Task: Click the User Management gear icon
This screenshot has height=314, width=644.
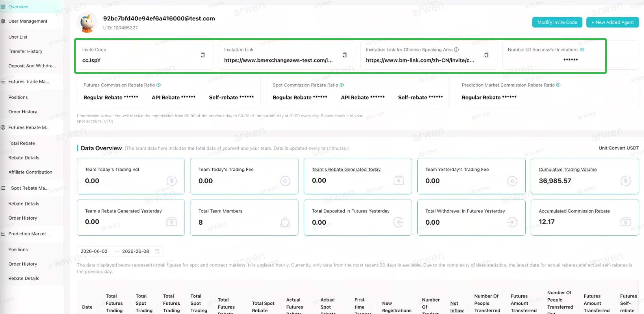Action: 3,21
